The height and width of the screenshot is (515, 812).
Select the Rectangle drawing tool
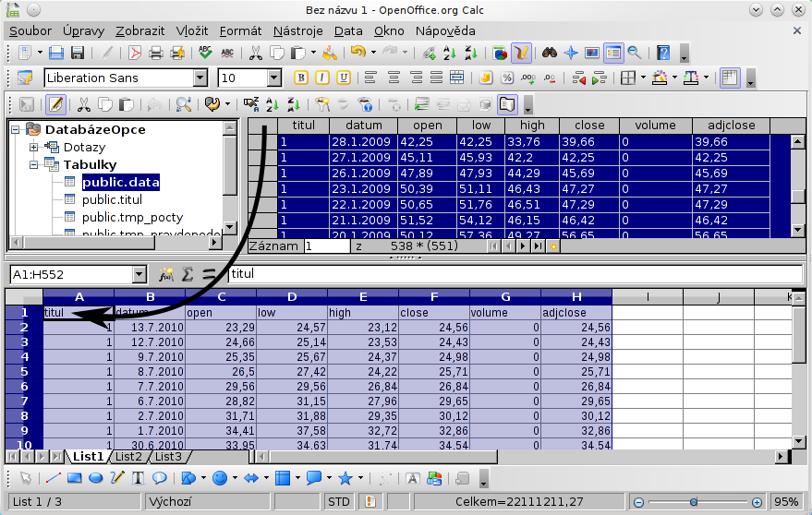pos(75,478)
